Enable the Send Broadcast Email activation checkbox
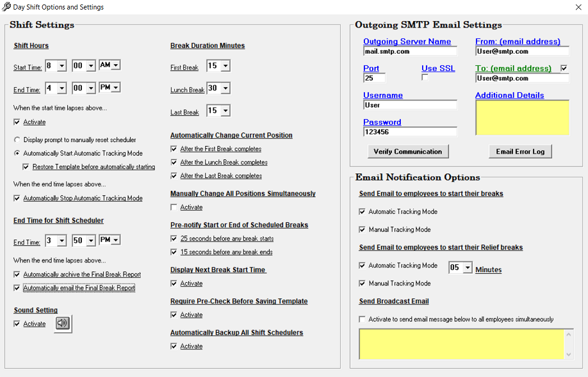The image size is (588, 377). (x=363, y=319)
